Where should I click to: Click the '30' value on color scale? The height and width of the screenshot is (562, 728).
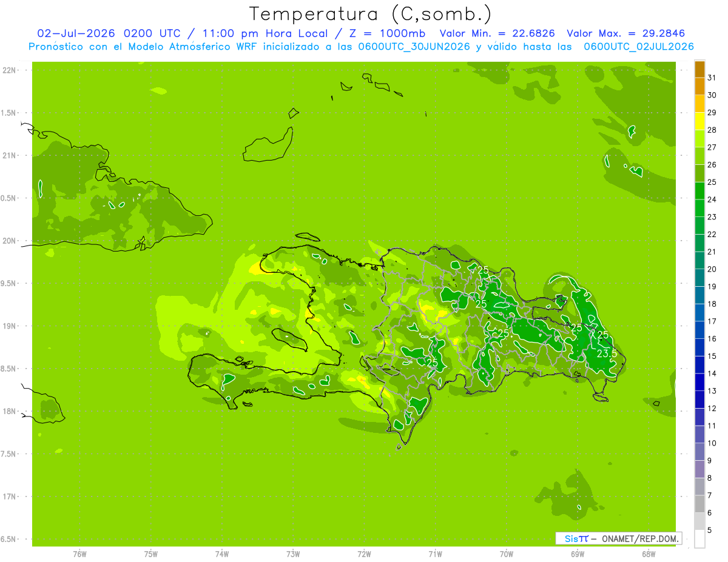[x=712, y=95]
